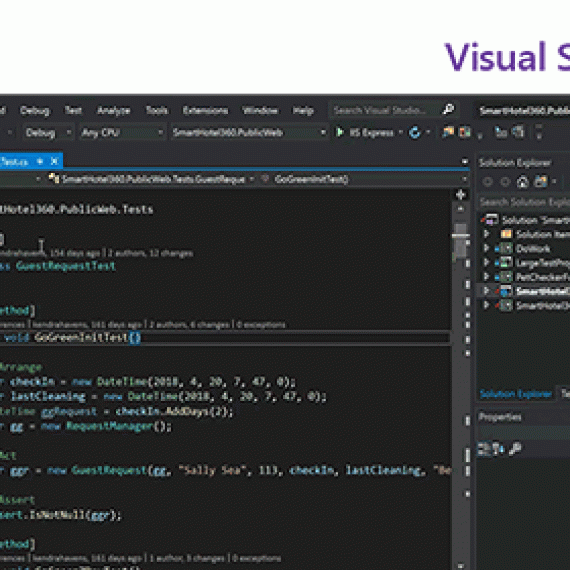Click the Solution Explorer switch views icon
Screen dimensions: 570x570
(x=541, y=181)
